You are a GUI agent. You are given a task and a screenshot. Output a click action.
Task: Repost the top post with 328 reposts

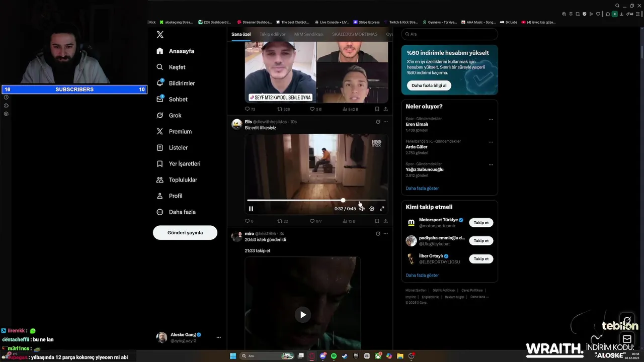283,109
